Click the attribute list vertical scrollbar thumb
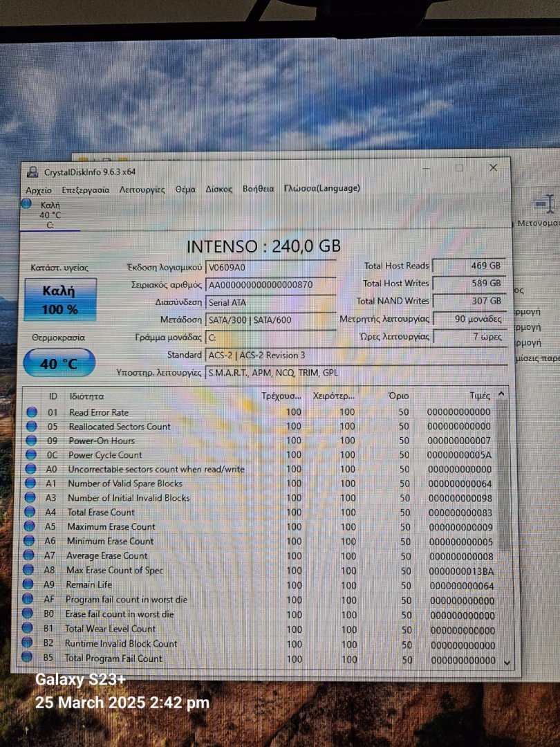This screenshot has width=560, height=747. pos(503,474)
